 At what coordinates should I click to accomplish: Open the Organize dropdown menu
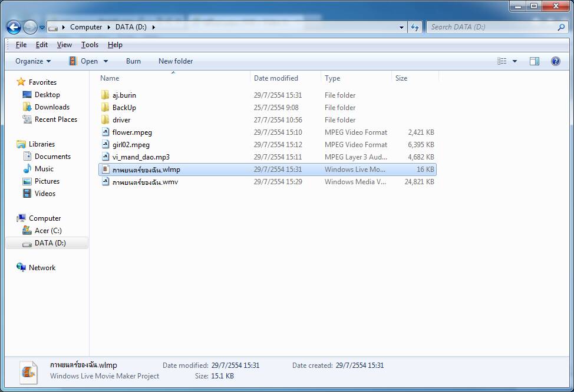coord(33,61)
